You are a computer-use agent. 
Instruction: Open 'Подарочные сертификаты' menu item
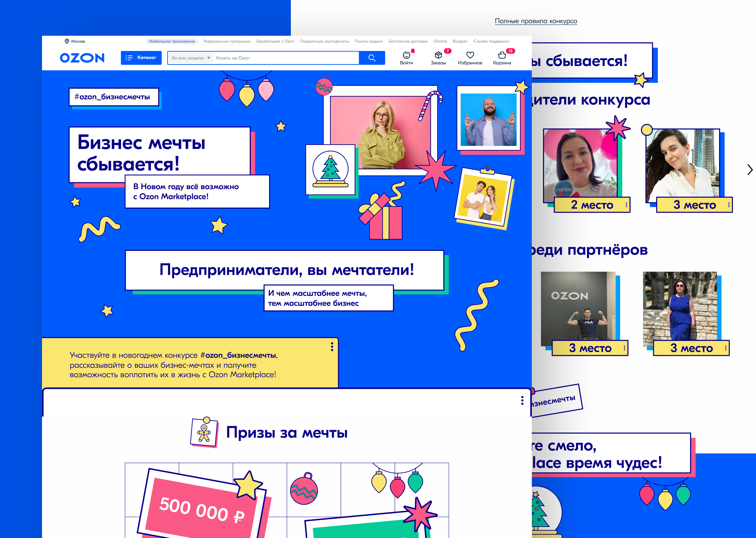[x=324, y=41]
